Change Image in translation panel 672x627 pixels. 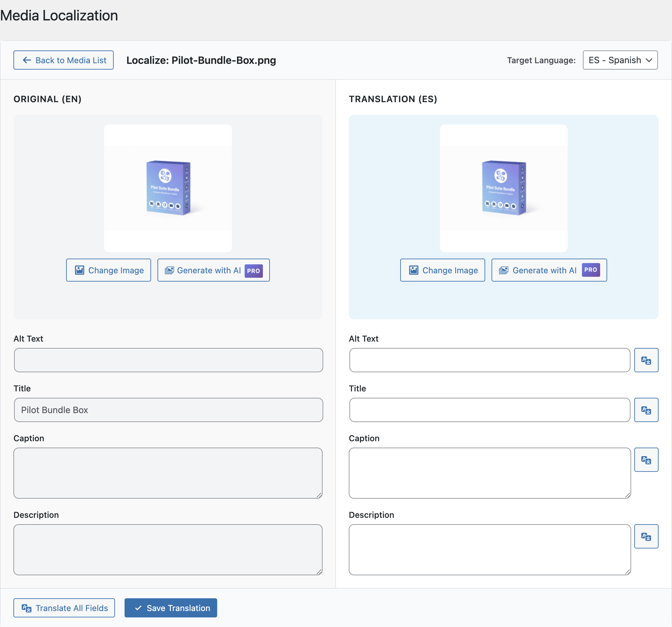click(x=442, y=270)
